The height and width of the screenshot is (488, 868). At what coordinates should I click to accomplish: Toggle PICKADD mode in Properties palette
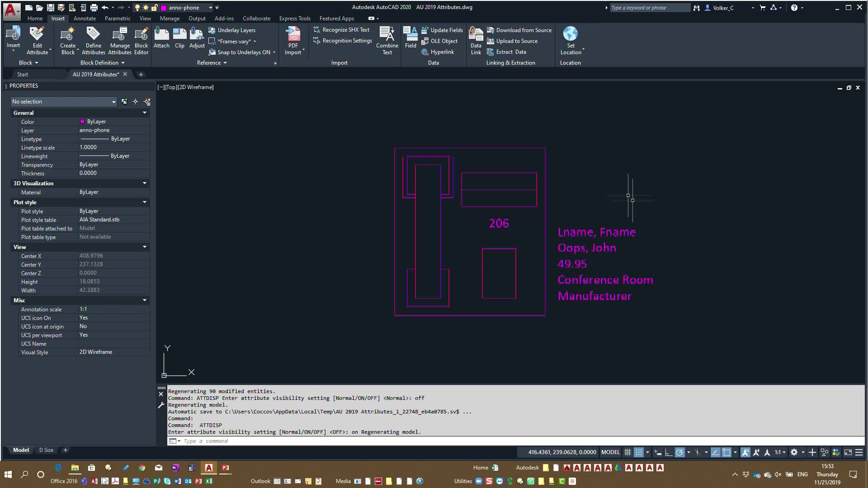[x=124, y=102]
